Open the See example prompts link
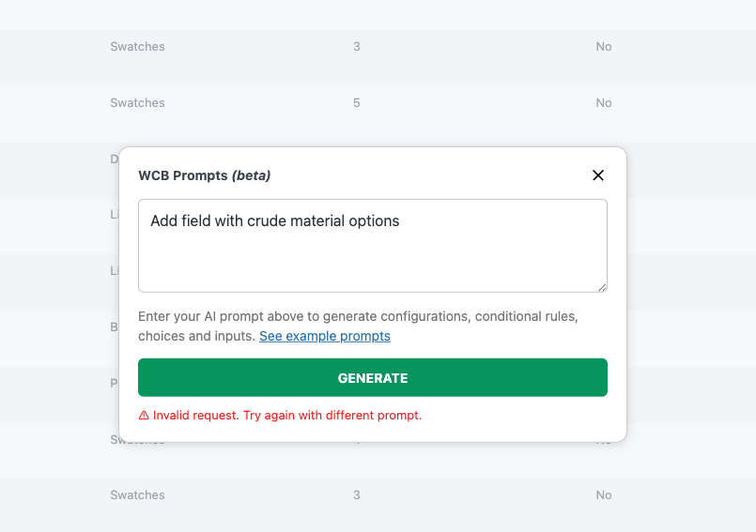This screenshot has height=532, width=756. pyautogui.click(x=325, y=336)
